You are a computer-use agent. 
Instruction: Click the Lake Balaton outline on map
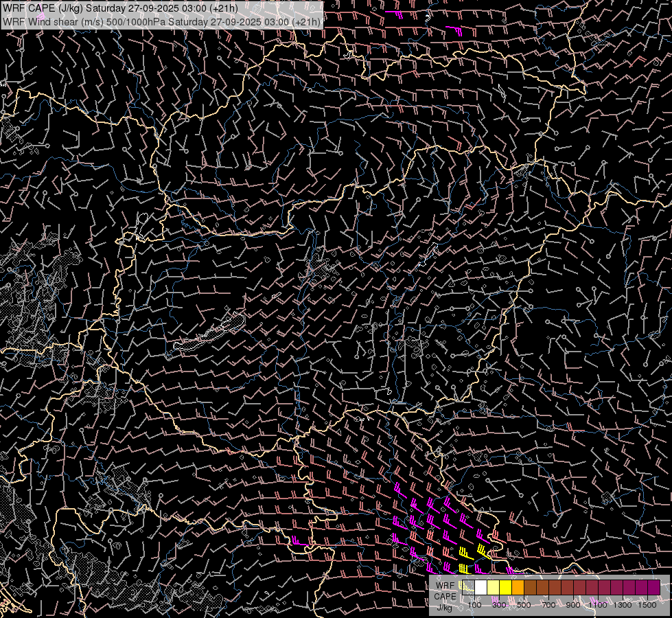(209, 332)
